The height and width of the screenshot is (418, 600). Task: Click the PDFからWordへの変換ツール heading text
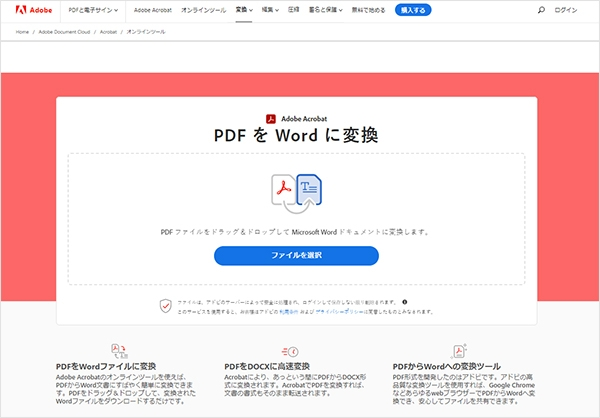(447, 367)
